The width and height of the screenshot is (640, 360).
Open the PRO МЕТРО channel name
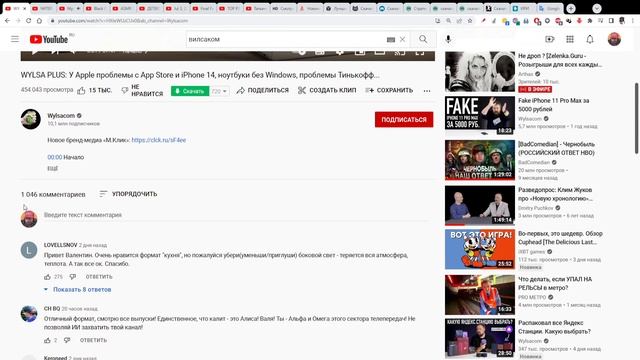[532, 297]
